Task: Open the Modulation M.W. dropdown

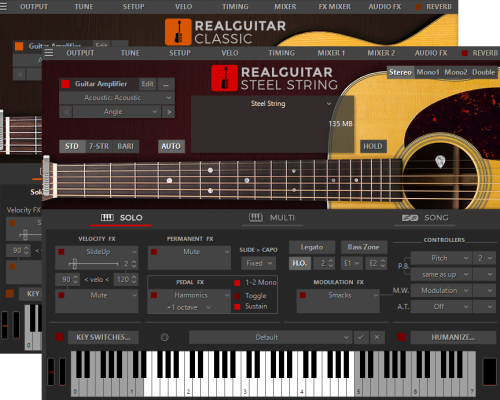Action: 441,290
